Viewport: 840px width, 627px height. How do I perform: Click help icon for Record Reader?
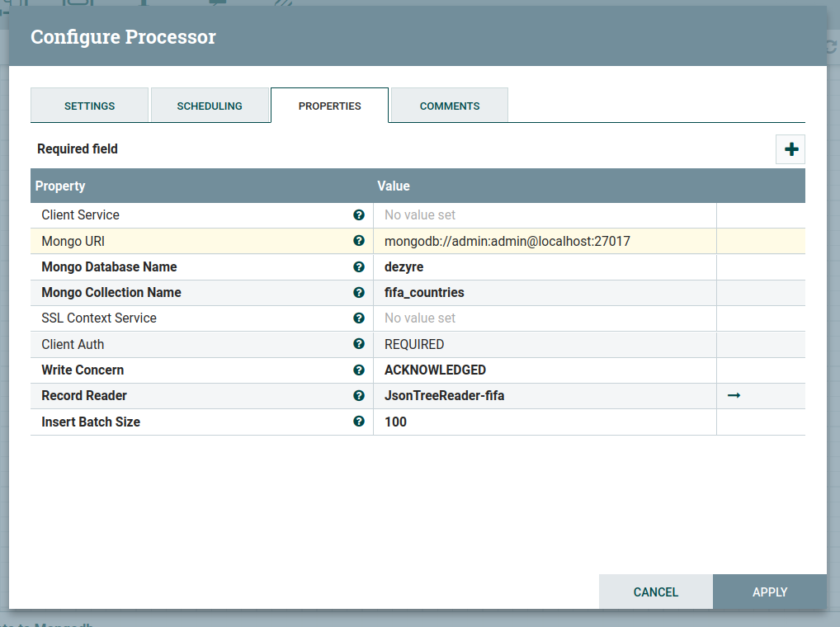[359, 396]
